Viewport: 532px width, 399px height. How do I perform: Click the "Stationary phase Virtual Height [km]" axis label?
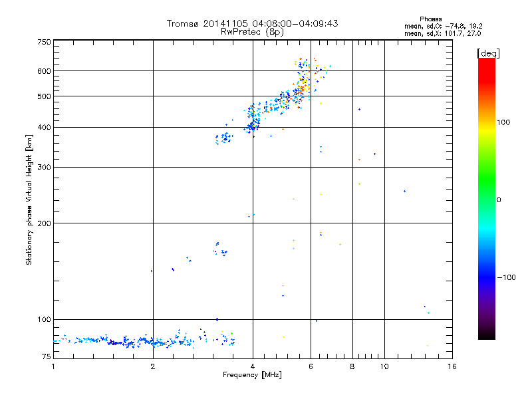click(29, 199)
